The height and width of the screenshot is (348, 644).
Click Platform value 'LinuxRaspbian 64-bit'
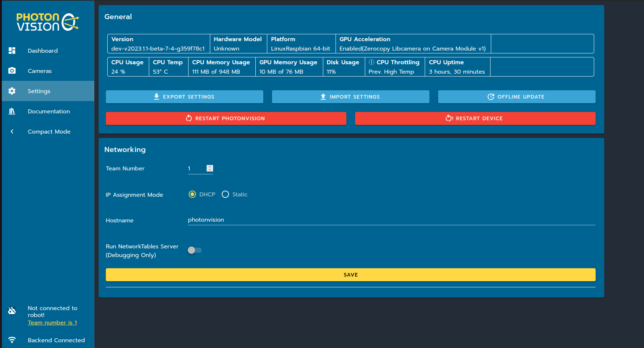pyautogui.click(x=301, y=49)
